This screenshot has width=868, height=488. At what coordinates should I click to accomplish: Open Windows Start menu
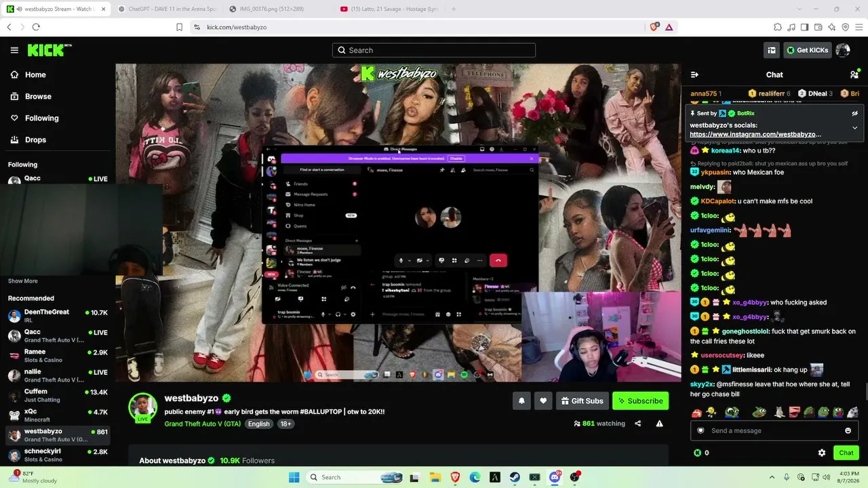[x=294, y=477]
